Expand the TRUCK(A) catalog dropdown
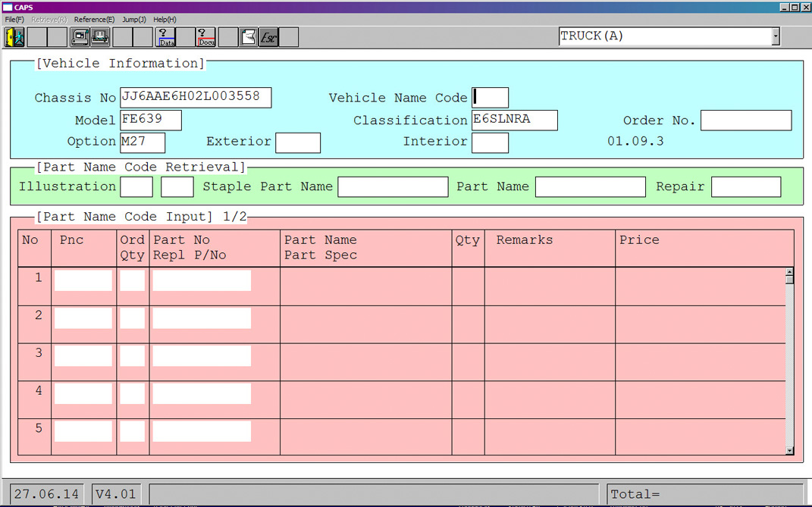The image size is (812, 507). click(x=775, y=36)
